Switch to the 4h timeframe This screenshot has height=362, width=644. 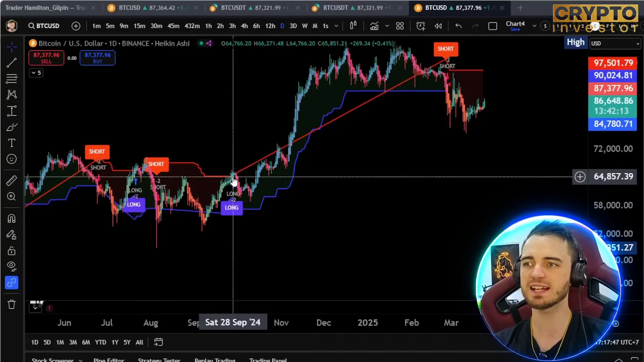245,26
